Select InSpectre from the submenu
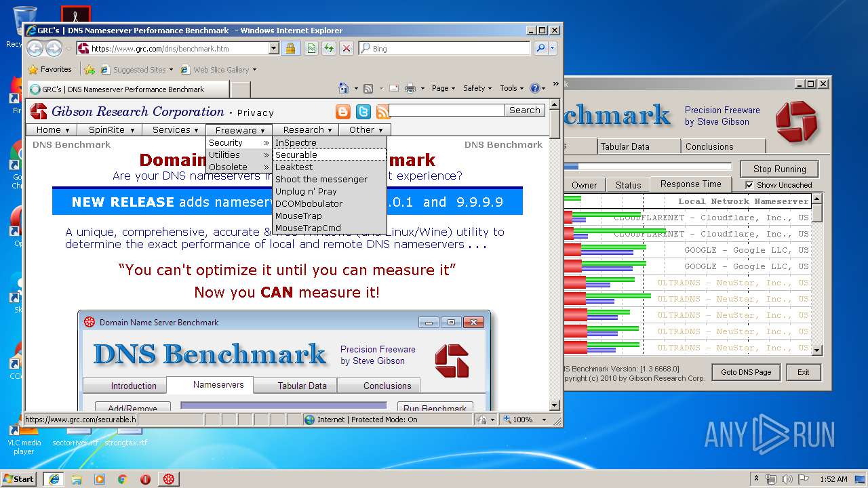868x488 pixels. coord(330,142)
